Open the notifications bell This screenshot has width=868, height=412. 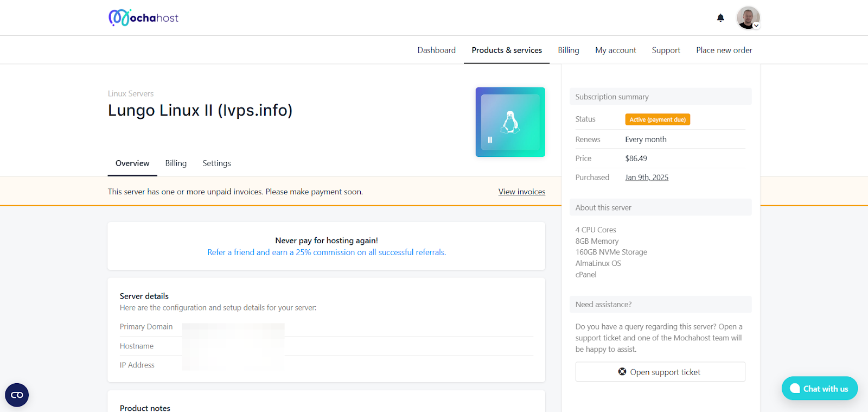click(x=720, y=18)
